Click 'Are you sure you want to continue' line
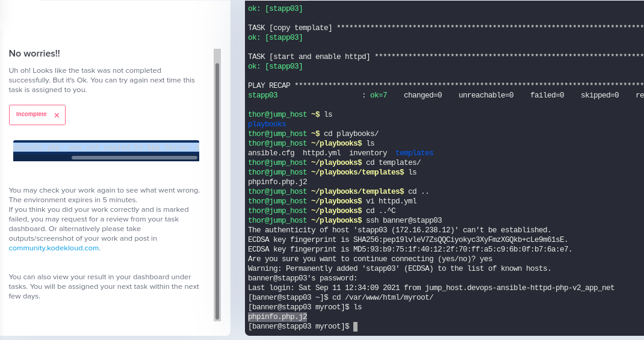644x340 pixels. pos(370,259)
